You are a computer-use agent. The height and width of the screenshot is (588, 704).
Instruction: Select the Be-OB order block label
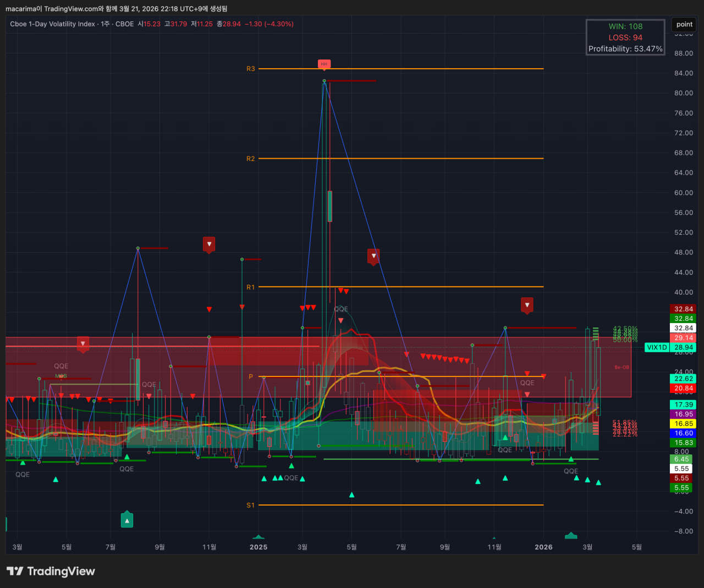(621, 367)
